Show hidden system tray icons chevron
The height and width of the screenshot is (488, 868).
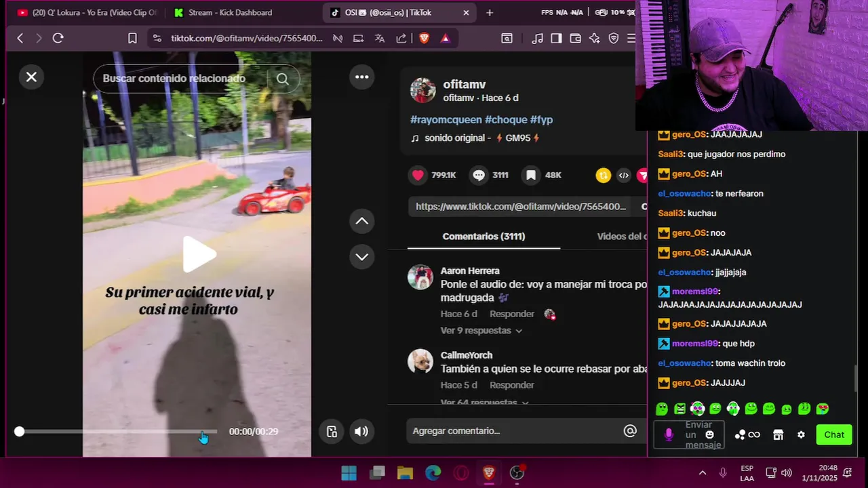702,472
